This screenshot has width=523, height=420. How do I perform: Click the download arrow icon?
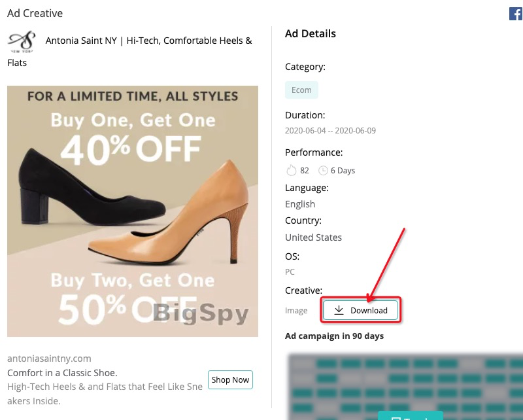pos(339,310)
